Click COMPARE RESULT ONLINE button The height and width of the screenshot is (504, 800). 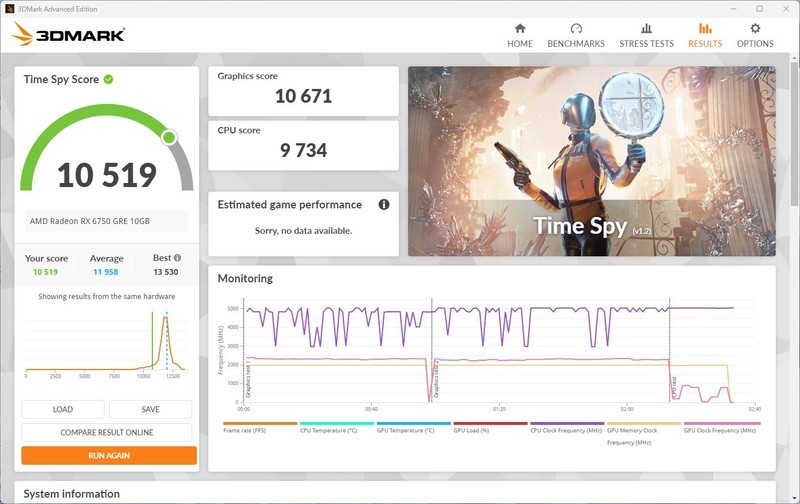tap(107, 432)
